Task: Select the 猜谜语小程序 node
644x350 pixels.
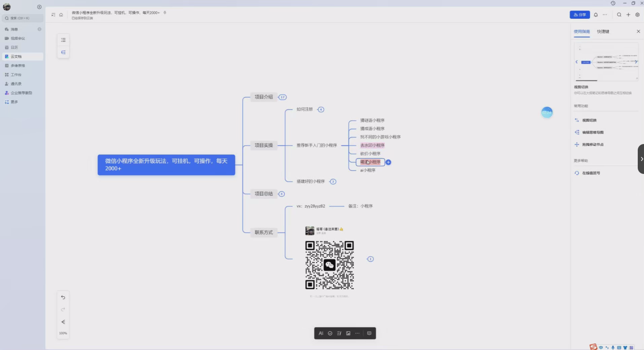Action: [373, 120]
